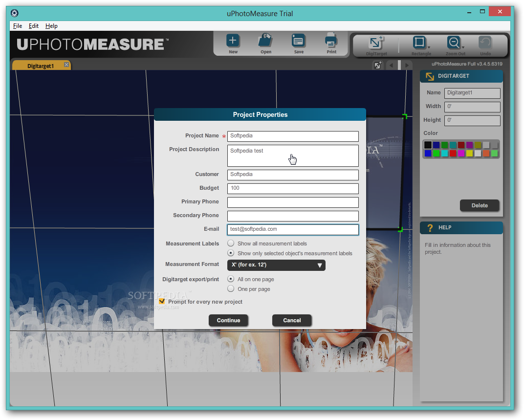Select Show only selected object's measurement labels

pyautogui.click(x=231, y=253)
